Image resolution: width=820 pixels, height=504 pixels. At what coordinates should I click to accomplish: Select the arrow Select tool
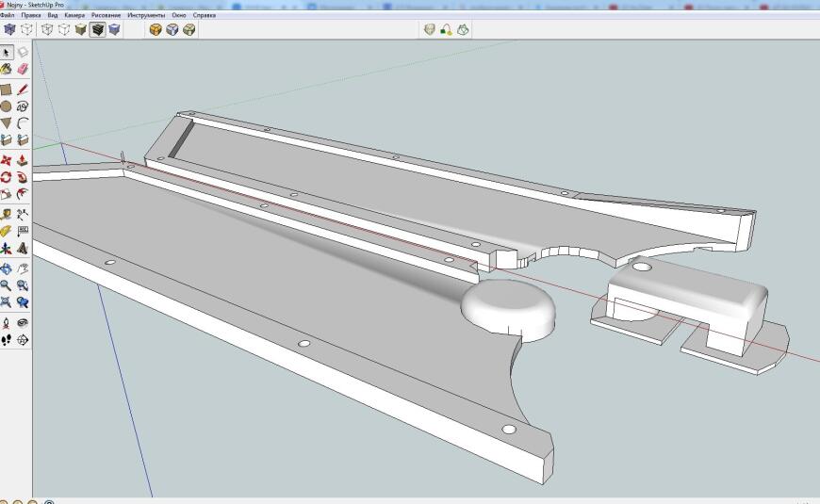(7, 53)
